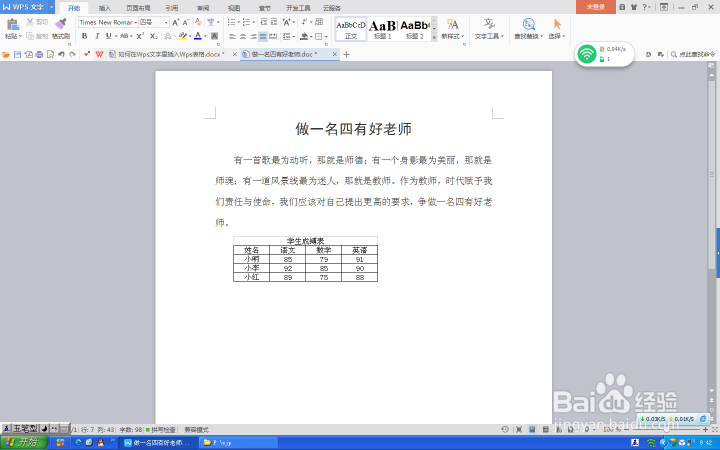Switch to the View ribbon tab

tap(234, 8)
